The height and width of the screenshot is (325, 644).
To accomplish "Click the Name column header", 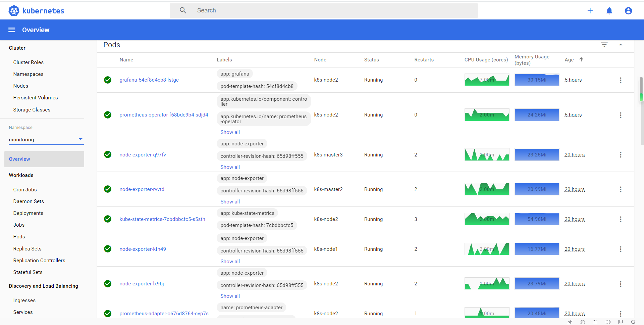I will (126, 60).
